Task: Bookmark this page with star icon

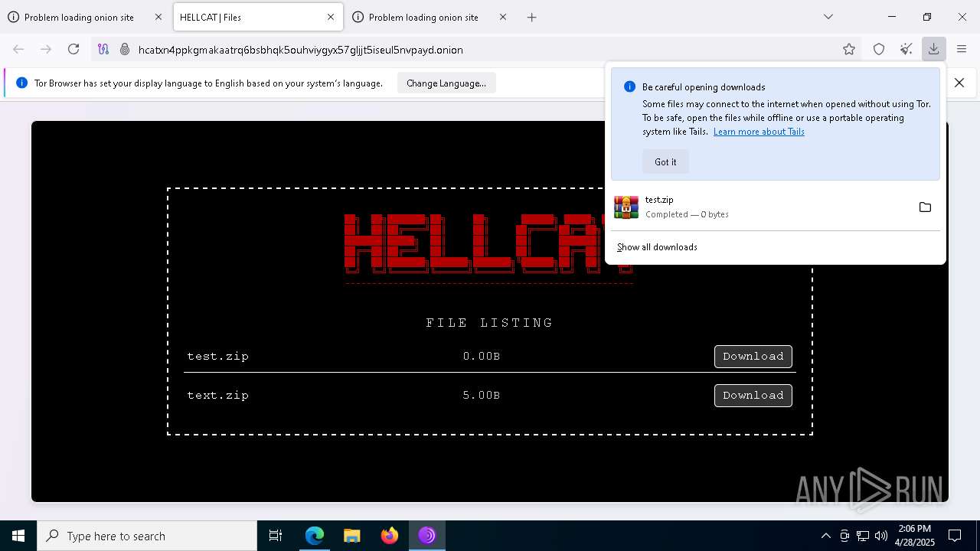Action: (x=849, y=49)
